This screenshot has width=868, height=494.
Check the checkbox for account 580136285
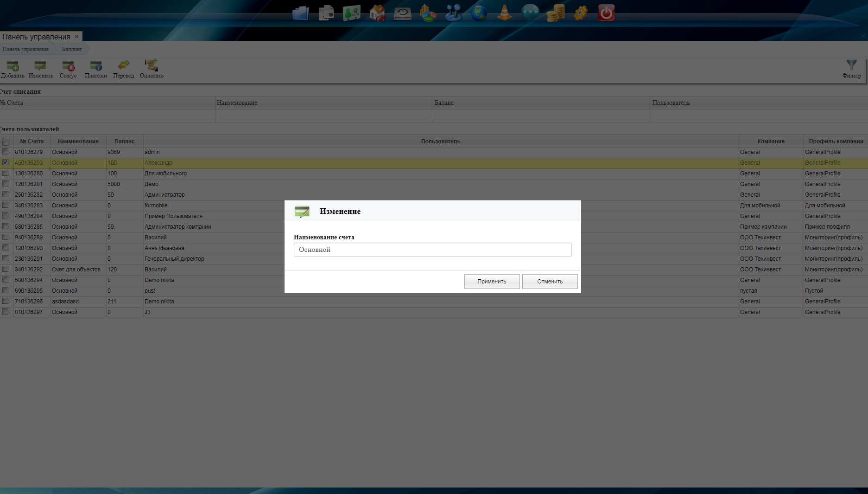[x=6, y=226]
